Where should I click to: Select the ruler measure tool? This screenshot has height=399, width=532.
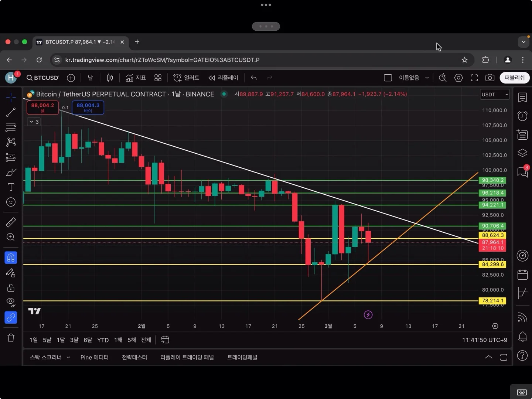[11, 222]
